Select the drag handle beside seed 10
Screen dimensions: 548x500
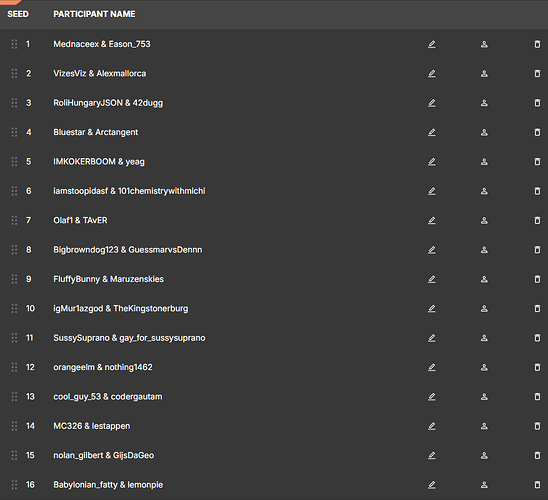coord(14,308)
